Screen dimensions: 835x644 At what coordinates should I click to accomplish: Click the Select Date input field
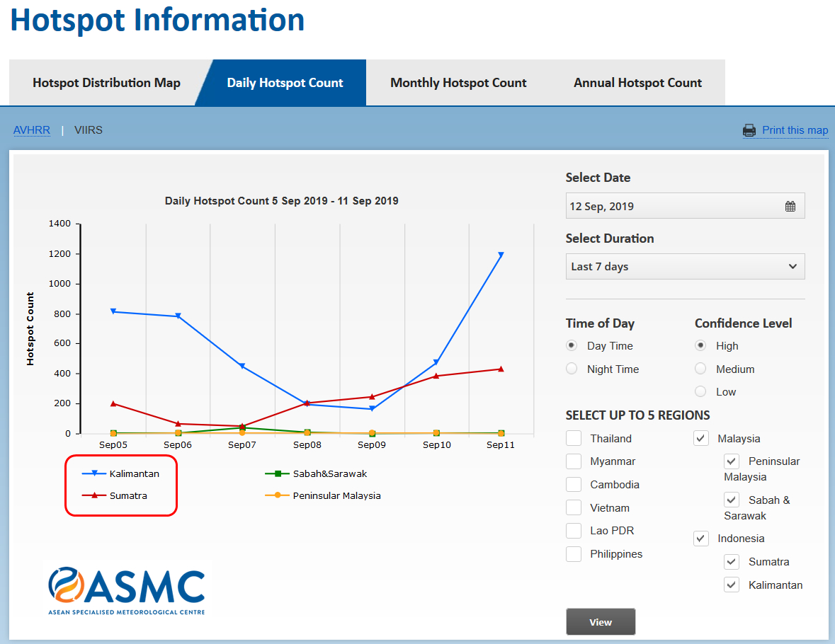673,207
